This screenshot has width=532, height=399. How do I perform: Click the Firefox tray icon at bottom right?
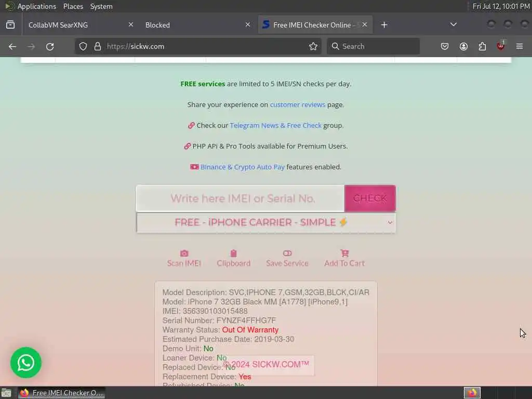472,393
